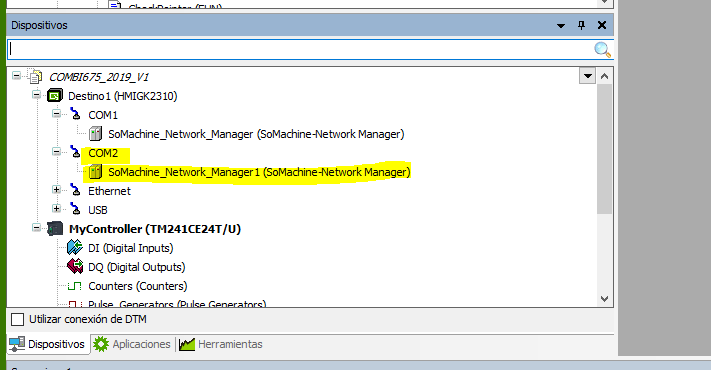
Task: Open the DQ Digital Outputs icon
Action: tap(75, 267)
